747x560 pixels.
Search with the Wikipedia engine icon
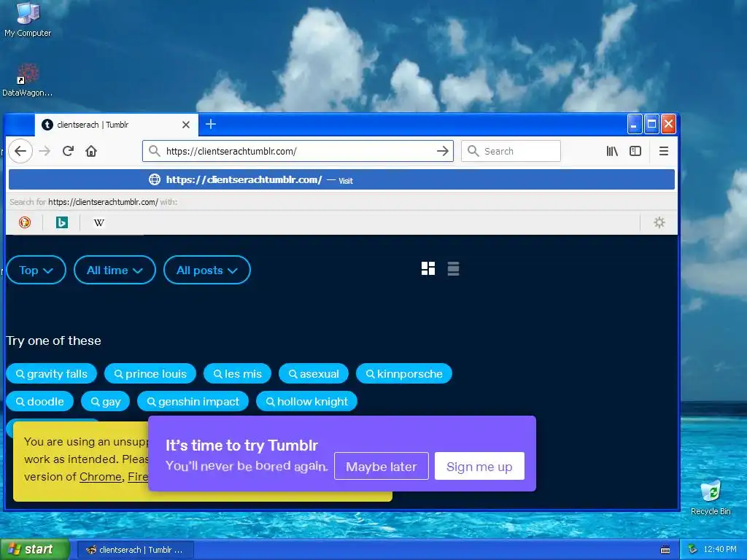coord(99,222)
